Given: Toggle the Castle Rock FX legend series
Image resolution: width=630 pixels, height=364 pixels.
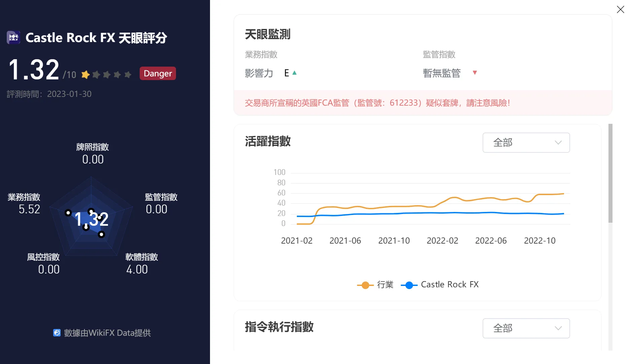Looking at the screenshot, I should pos(440,285).
